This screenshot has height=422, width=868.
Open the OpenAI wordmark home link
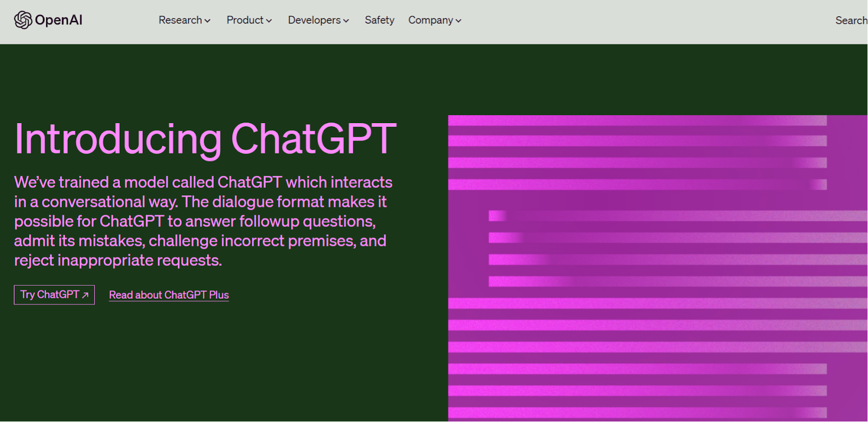59,20
